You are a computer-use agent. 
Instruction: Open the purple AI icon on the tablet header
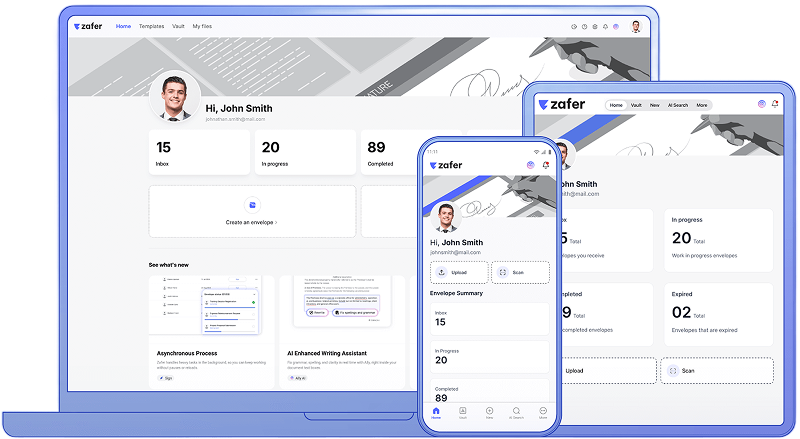click(x=762, y=104)
